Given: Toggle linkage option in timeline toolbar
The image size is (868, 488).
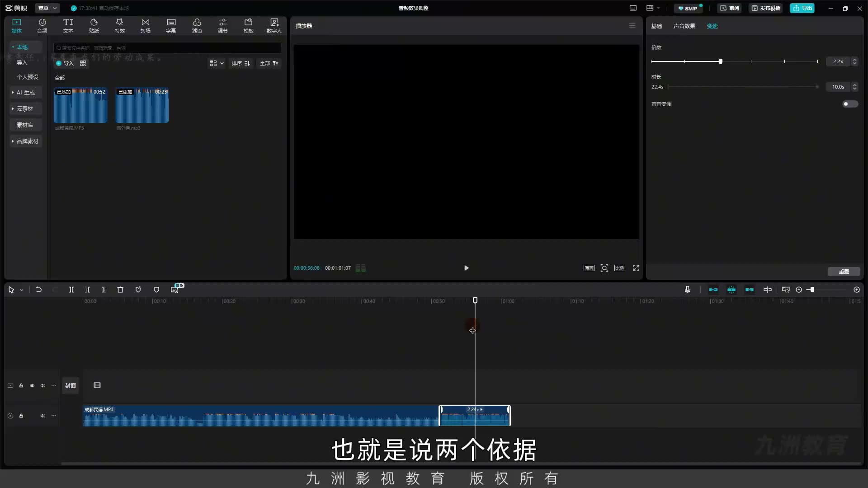Looking at the screenshot, I should (x=750, y=290).
